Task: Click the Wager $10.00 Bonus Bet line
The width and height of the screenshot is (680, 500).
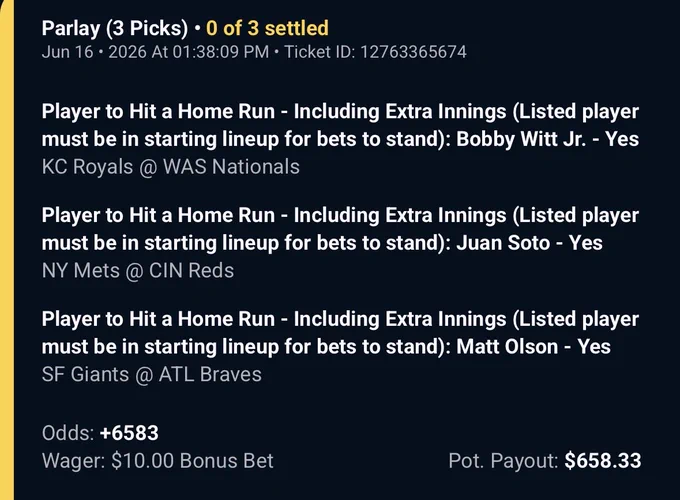Action: pyautogui.click(x=157, y=461)
